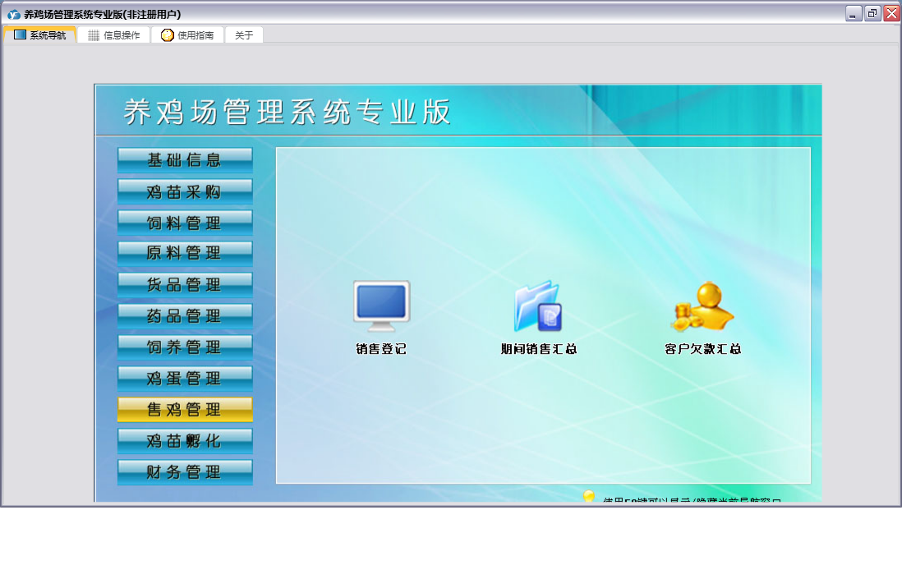Open the 期间销售汇总 folder icon
Screen dimensions: 902x588
[538, 305]
